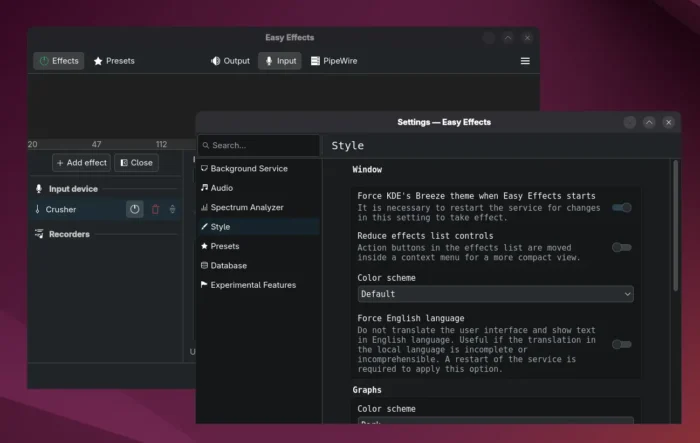Open the Window Color scheme dropdown
The height and width of the screenshot is (443, 700).
(495, 294)
